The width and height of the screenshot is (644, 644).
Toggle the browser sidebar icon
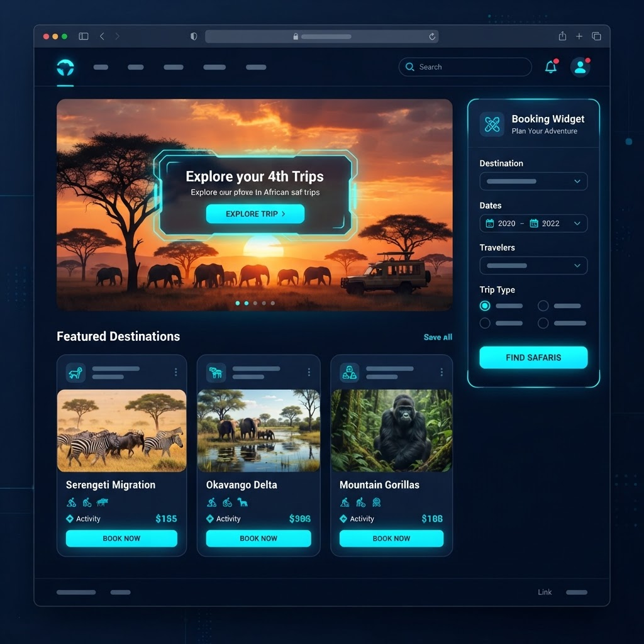click(x=84, y=36)
